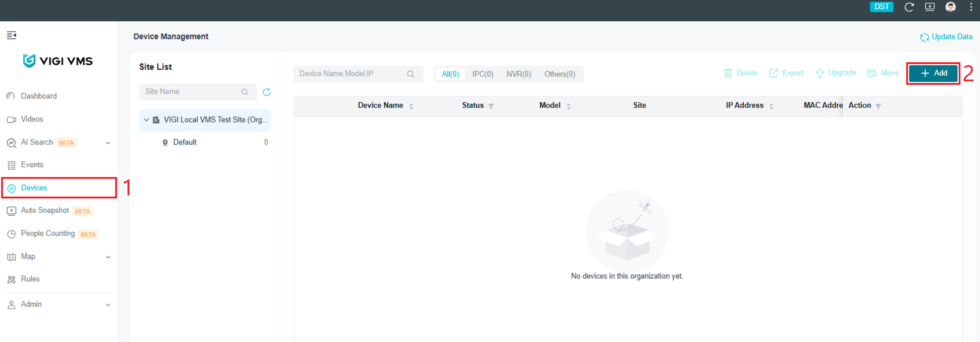This screenshot has height=342, width=980.
Task: Open AI Search menu item
Action: [37, 142]
